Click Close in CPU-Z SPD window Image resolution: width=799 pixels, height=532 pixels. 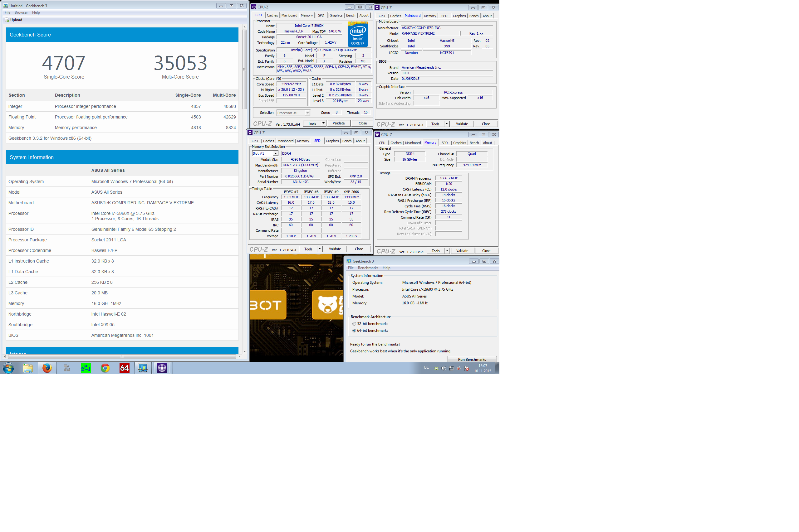pyautogui.click(x=359, y=249)
